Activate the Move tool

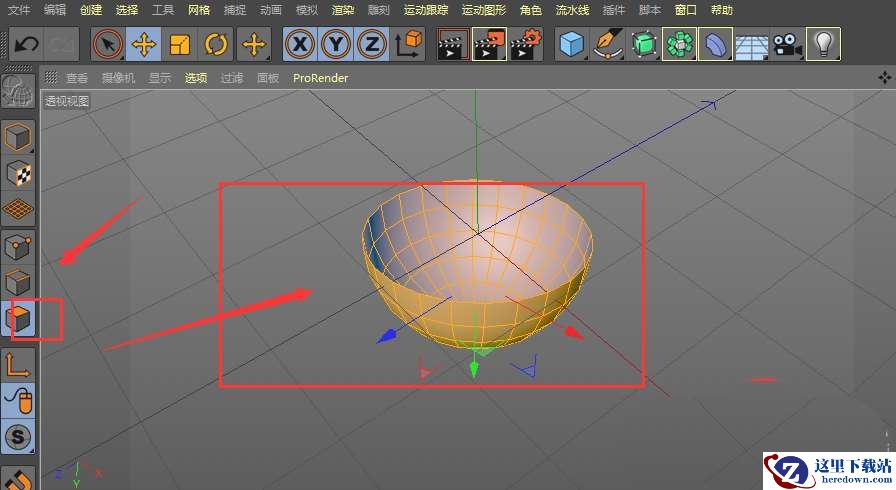[144, 45]
